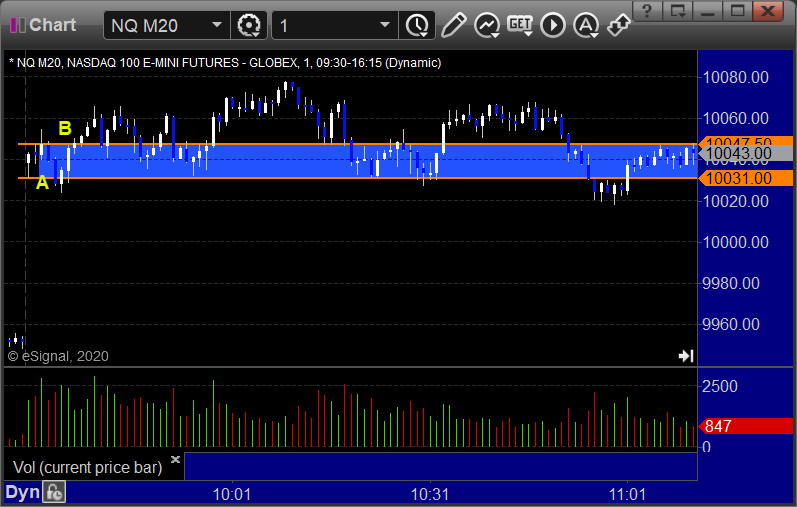Expand the interval dropdown showing 1
797x507 pixels.
coord(334,25)
